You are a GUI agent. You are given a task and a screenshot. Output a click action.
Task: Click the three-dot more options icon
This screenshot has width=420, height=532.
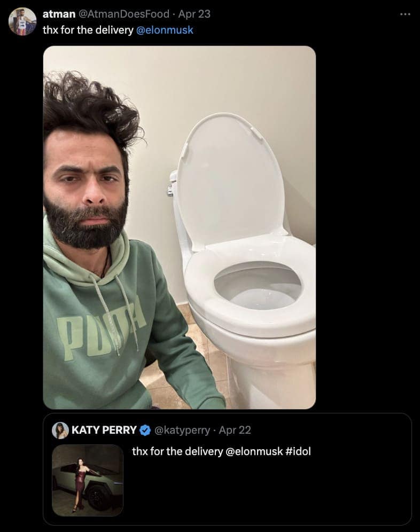(406, 14)
